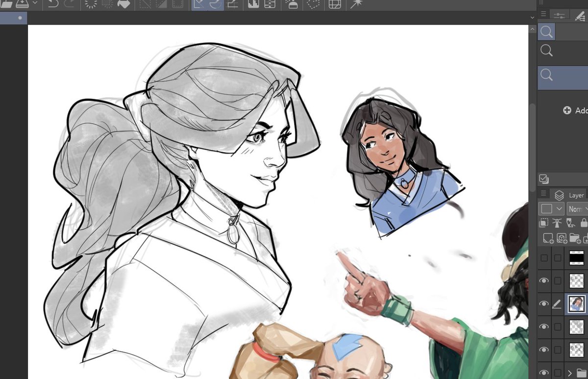Click the Clear Outside Selection icon
Image resolution: width=588 pixels, height=379 pixels.
[x=107, y=4]
